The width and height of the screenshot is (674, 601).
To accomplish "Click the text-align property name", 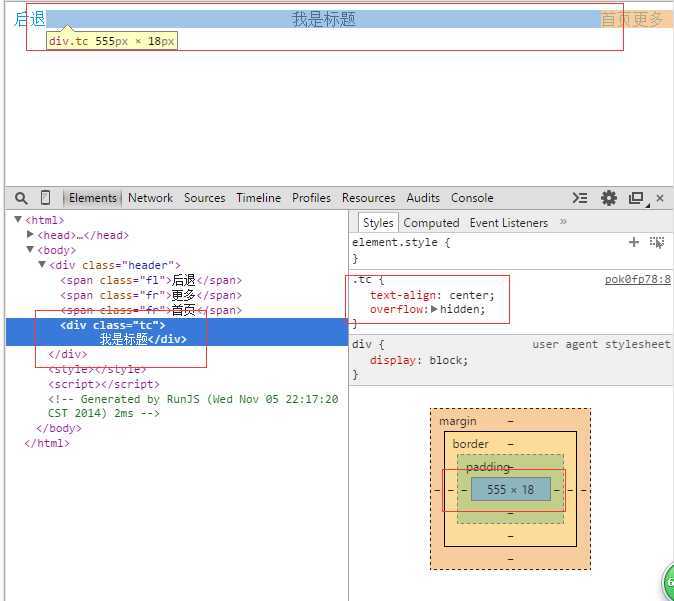I will [403, 295].
